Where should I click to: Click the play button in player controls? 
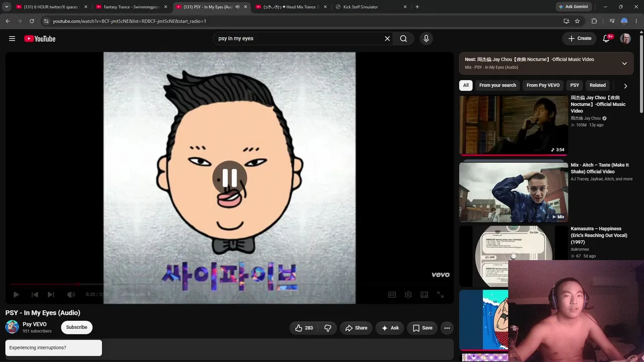(x=16, y=295)
